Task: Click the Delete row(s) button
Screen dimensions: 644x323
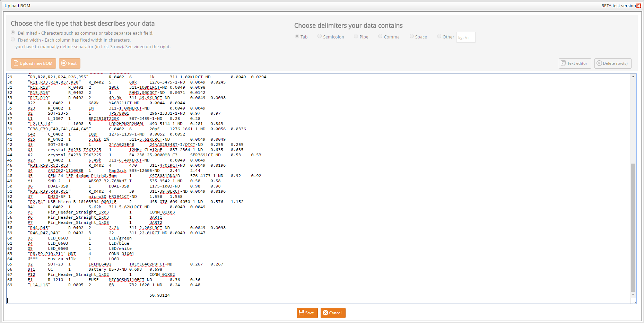Action: click(613, 63)
